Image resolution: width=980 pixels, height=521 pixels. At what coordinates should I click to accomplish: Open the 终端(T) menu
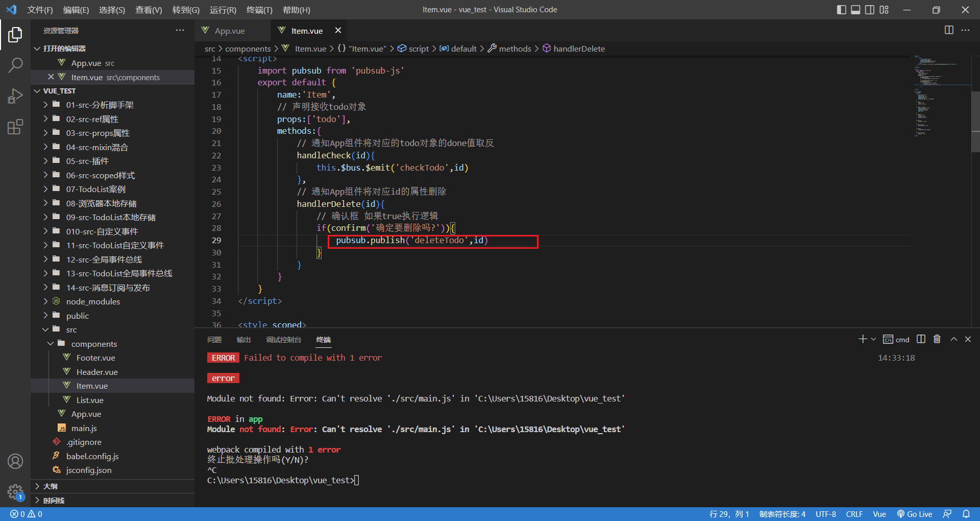(x=259, y=10)
